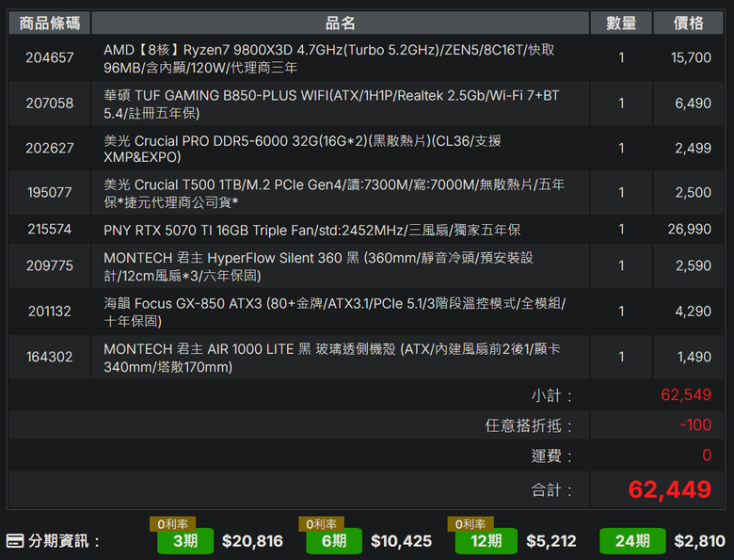Click the shipping fee value 0

click(707, 455)
